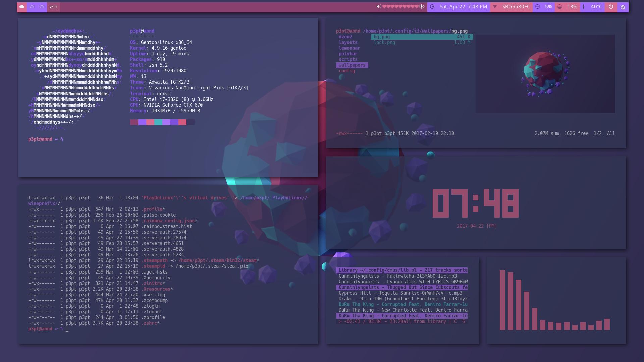The width and height of the screenshot is (644, 362).
Task: Click the teal color swatch in neofetch
Action: click(158, 122)
